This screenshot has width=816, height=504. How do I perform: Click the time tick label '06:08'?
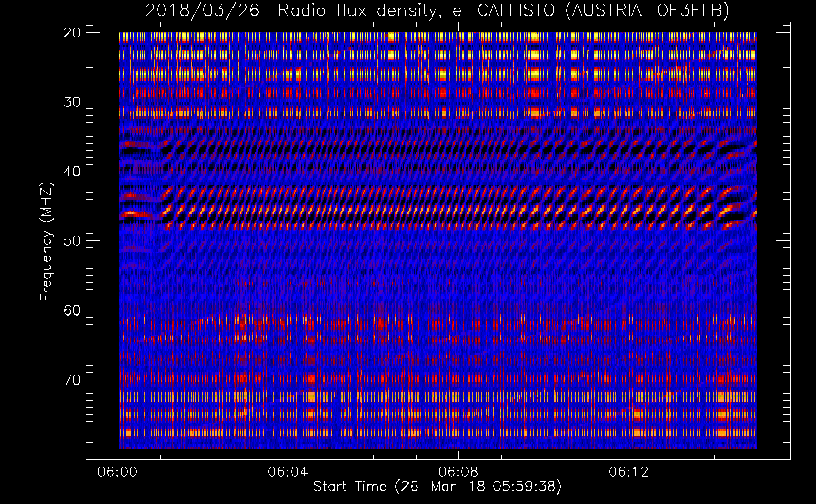pyautogui.click(x=458, y=472)
